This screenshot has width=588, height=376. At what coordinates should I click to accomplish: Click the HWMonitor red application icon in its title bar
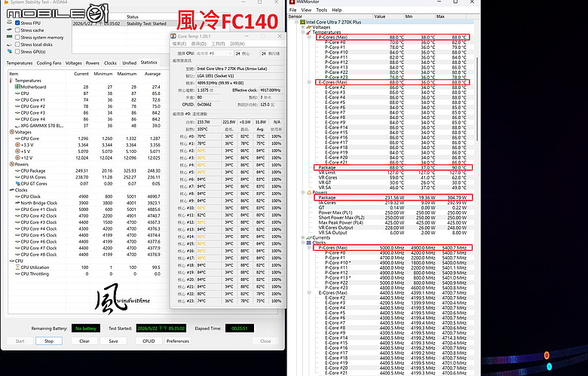click(292, 2)
